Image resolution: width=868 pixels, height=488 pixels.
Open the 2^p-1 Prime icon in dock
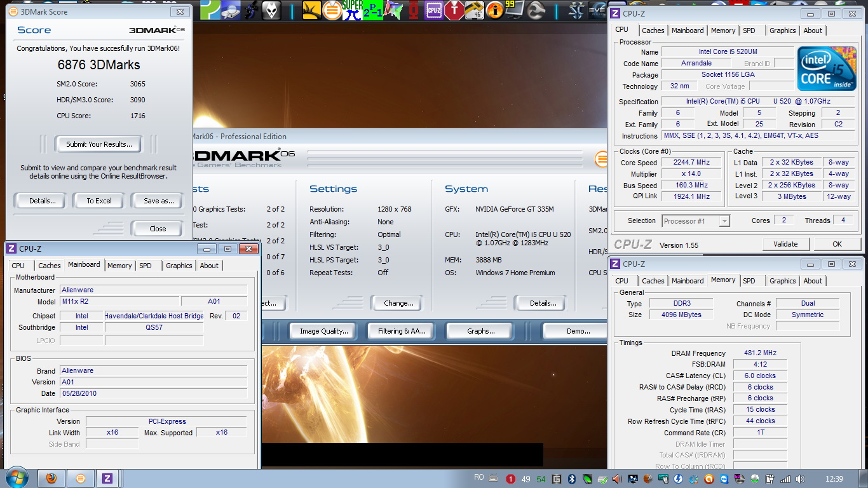tap(373, 10)
